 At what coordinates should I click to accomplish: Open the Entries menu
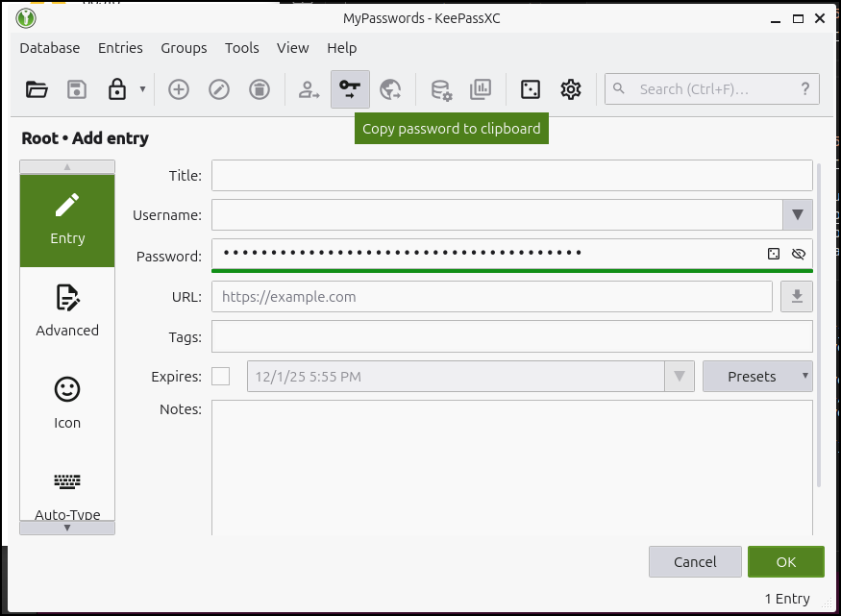pos(120,48)
